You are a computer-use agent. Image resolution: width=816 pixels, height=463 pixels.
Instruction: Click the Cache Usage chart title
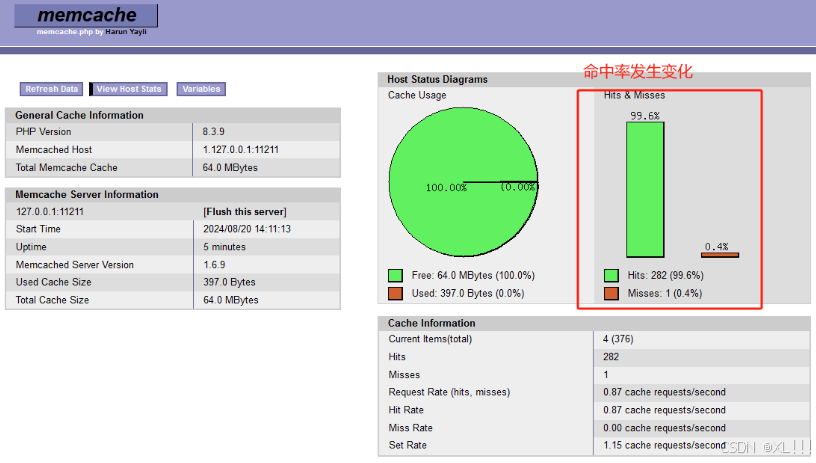coord(417,95)
